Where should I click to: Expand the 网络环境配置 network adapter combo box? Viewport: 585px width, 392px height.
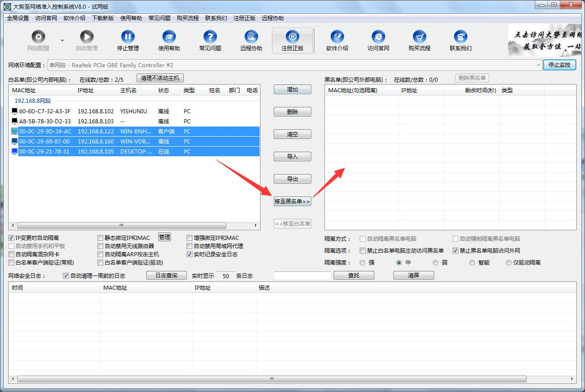coord(538,65)
